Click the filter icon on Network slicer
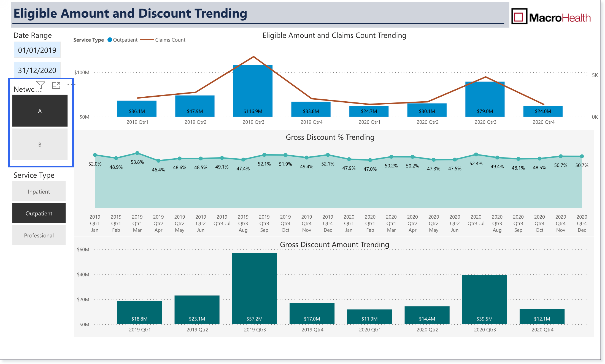Viewport: 605px width, 364px height. coord(41,85)
